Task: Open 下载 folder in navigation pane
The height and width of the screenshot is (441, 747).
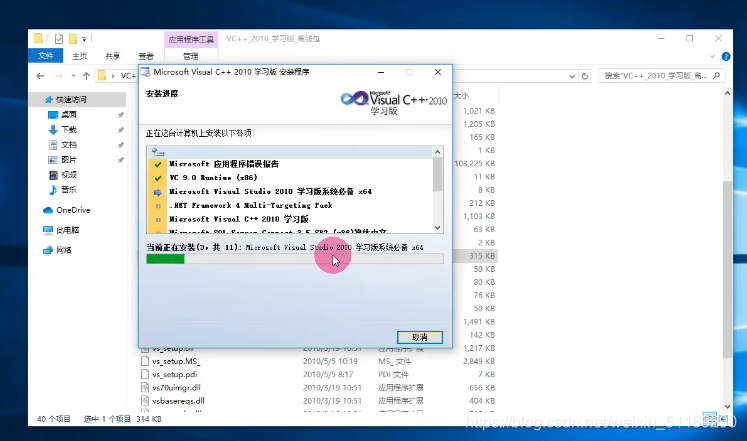Action: coord(69,130)
